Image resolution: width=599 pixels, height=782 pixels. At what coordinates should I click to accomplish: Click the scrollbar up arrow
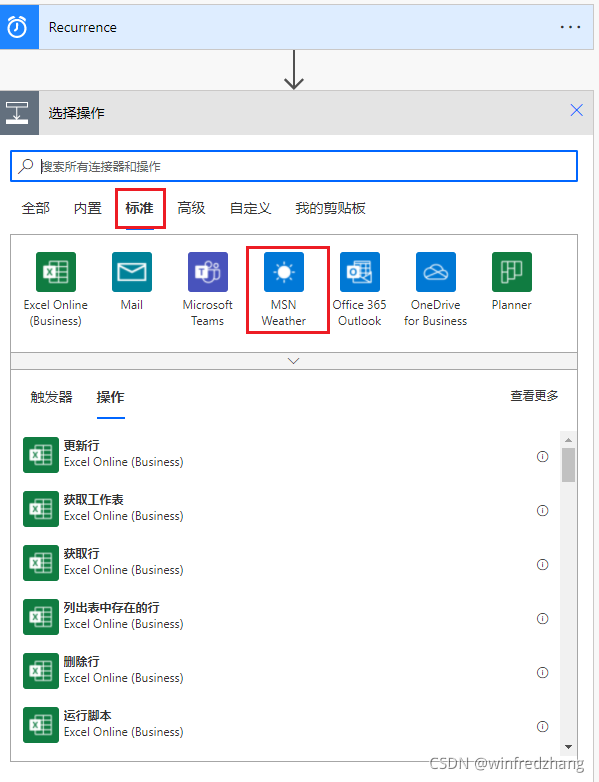[568, 440]
